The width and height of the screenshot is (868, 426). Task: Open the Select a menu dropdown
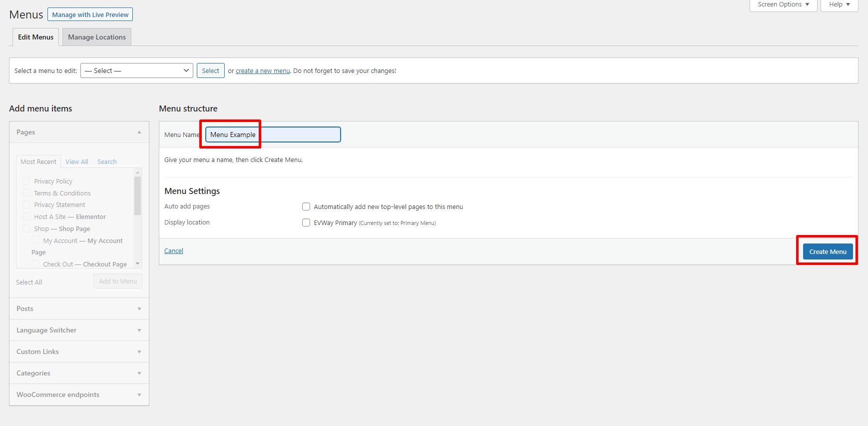pyautogui.click(x=137, y=70)
